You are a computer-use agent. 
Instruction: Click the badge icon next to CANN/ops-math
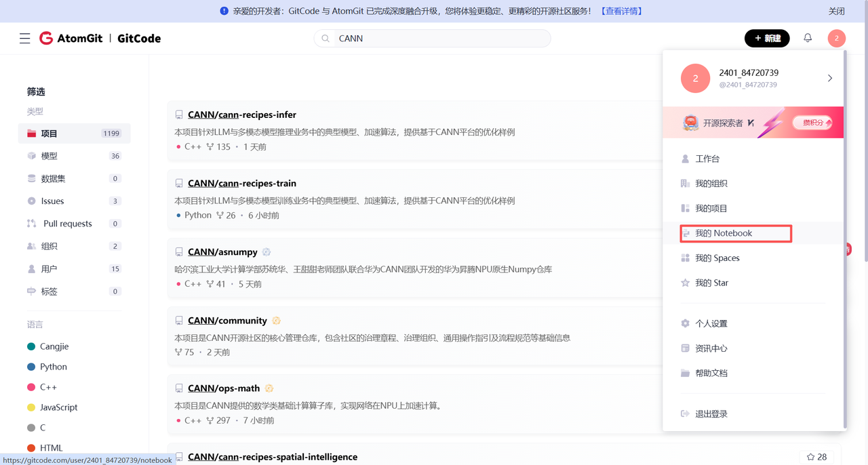coord(269,388)
